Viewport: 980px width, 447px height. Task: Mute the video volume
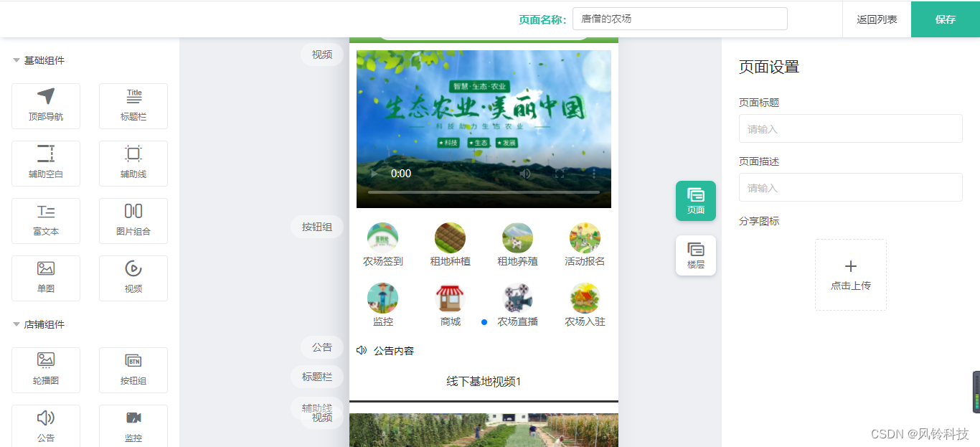pos(525,174)
